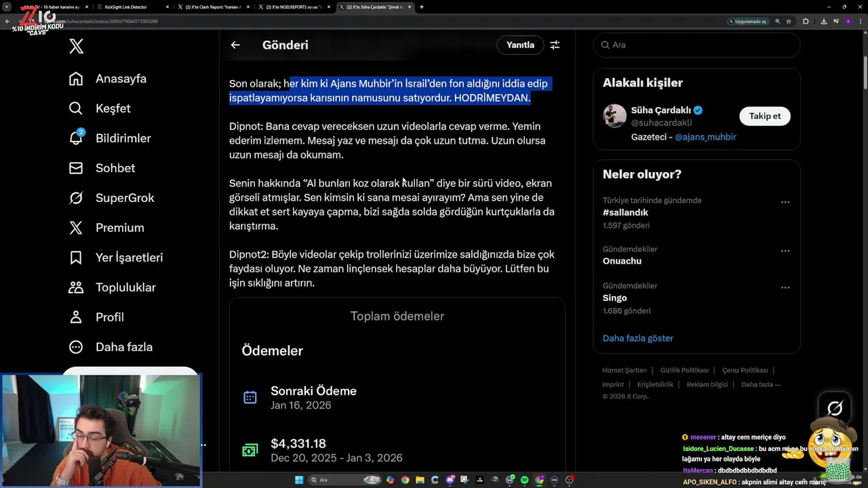Open SuperGrok from the sidebar

click(x=112, y=198)
